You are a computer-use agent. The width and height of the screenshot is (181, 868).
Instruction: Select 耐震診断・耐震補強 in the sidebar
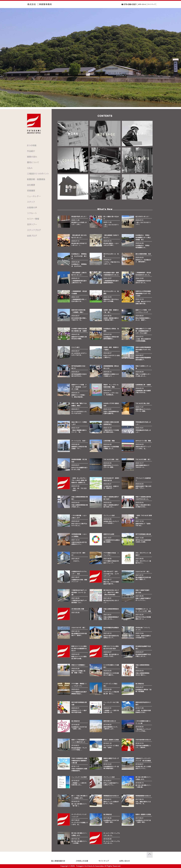pyautogui.click(x=36, y=179)
